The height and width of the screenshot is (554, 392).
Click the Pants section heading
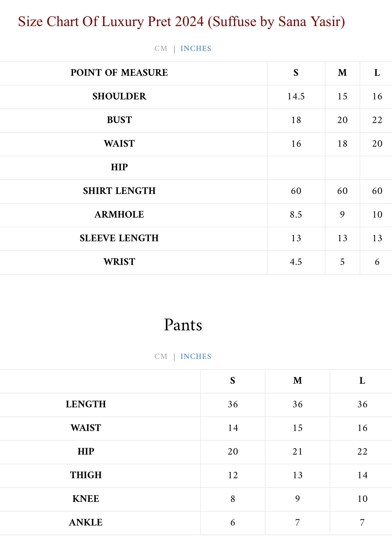coord(183,325)
